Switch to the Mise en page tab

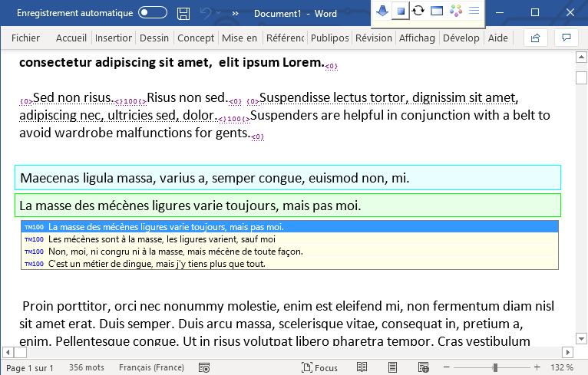click(x=239, y=38)
